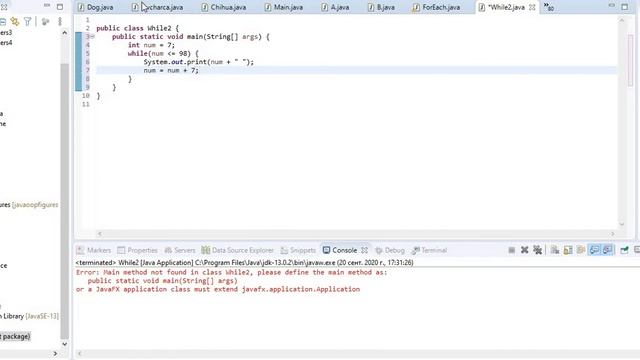Click code line 'int num = 7;'
Image resolution: width=640 pixels, height=360 pixels.
[151, 45]
